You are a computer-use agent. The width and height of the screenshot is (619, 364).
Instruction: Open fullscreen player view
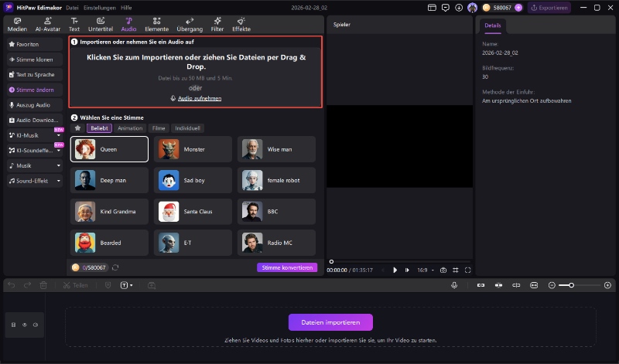(467, 270)
